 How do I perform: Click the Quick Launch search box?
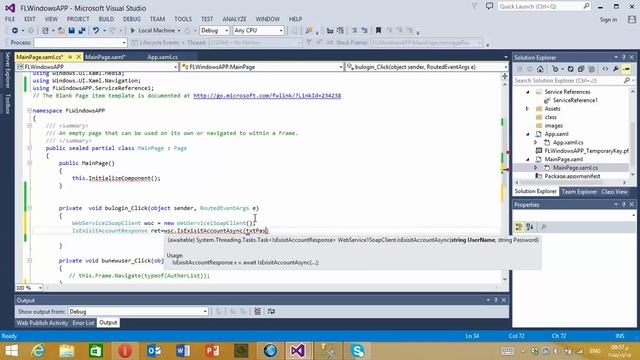click(x=544, y=7)
